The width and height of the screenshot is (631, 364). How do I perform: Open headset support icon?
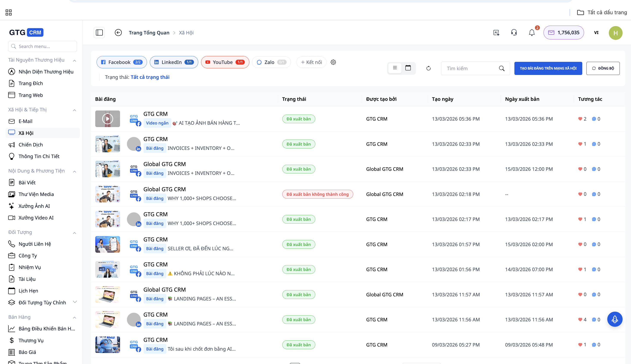[514, 33]
